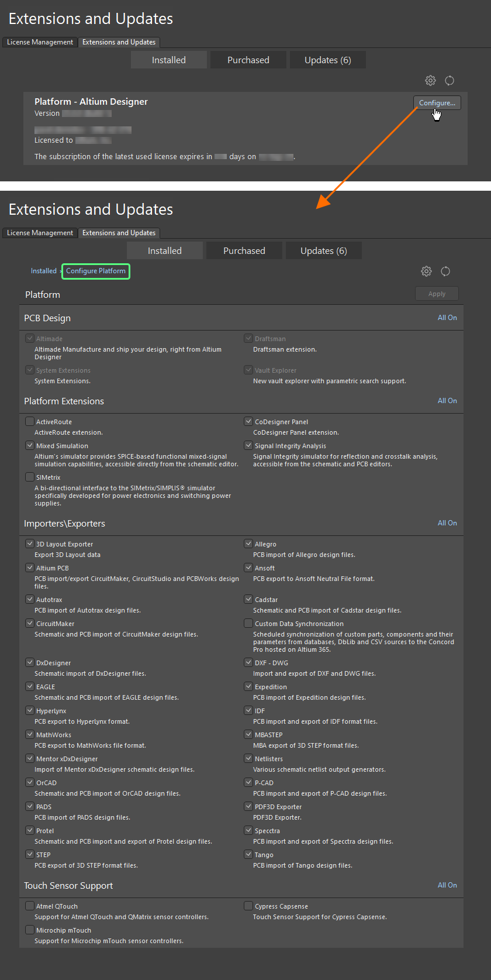Image resolution: width=491 pixels, height=980 pixels.
Task: Select Installed tab above Platform - Altium Designer
Action: point(169,60)
